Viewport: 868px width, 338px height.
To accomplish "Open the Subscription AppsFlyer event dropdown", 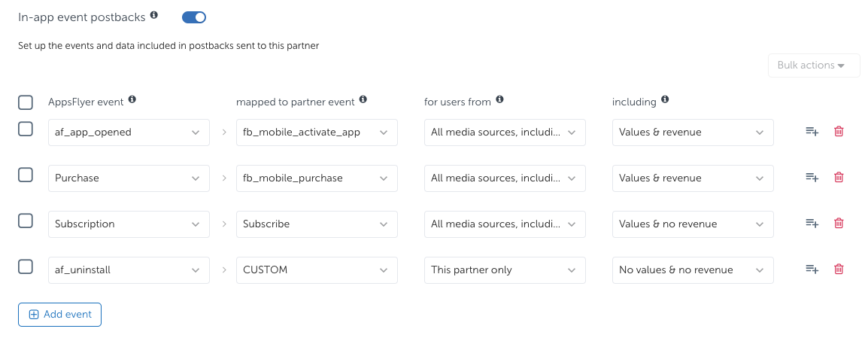I will pyautogui.click(x=129, y=224).
